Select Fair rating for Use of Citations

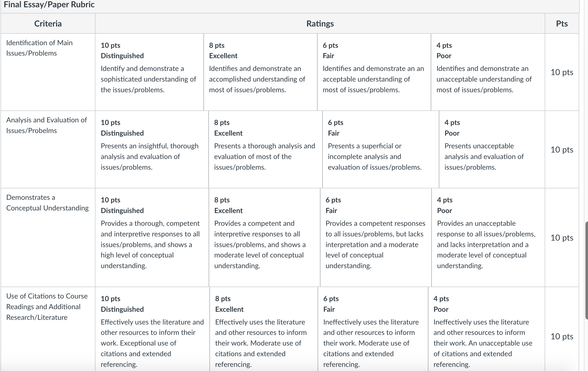pyautogui.click(x=373, y=329)
